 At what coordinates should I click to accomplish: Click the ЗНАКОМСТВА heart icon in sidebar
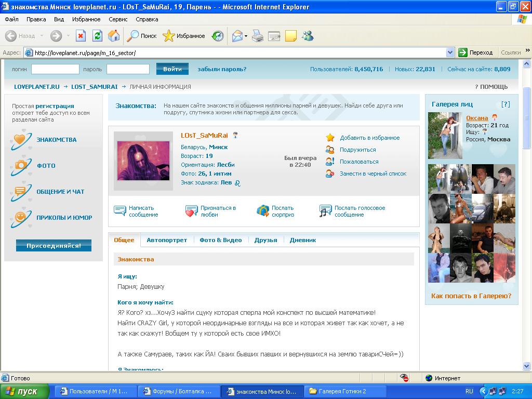(21, 140)
